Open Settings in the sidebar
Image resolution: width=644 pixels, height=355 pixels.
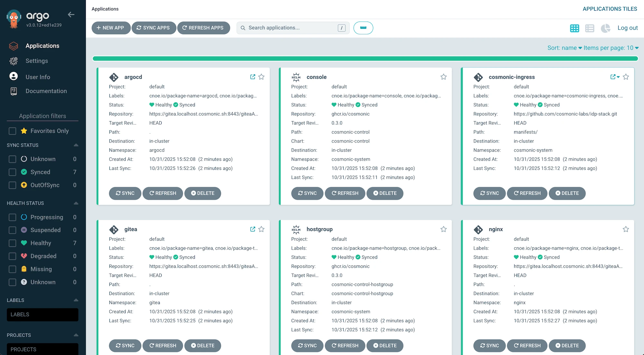point(37,61)
